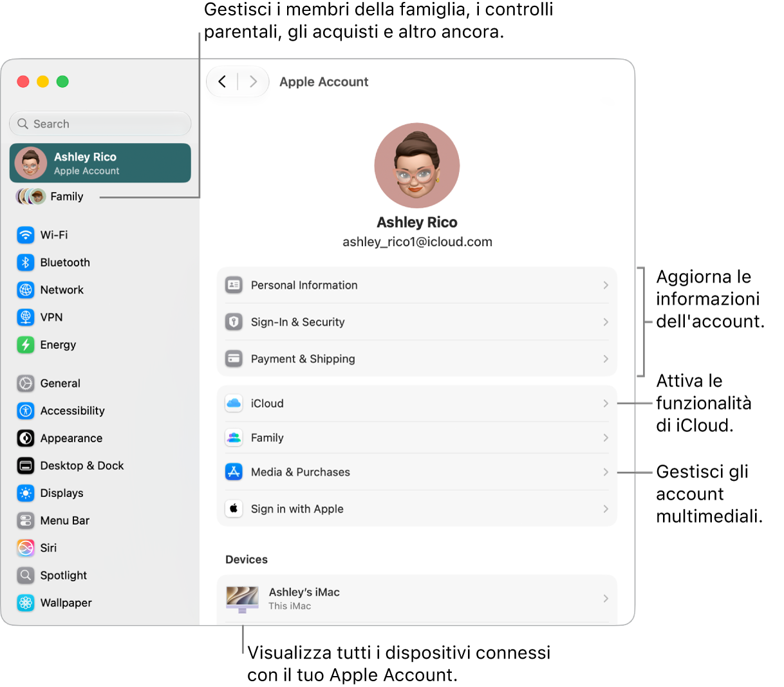Expand the iCloud row chevron
This screenshot has width=784, height=687.
(606, 403)
